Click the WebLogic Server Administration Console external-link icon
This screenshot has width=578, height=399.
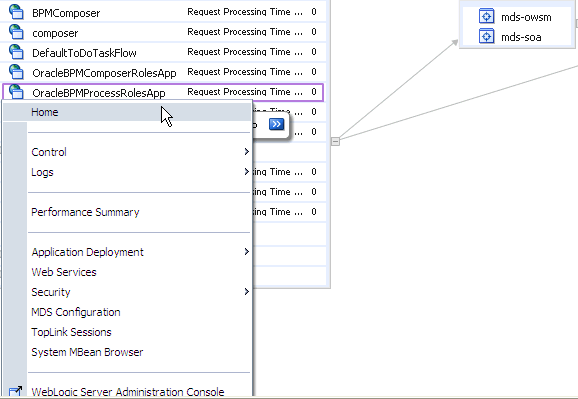click(15, 391)
